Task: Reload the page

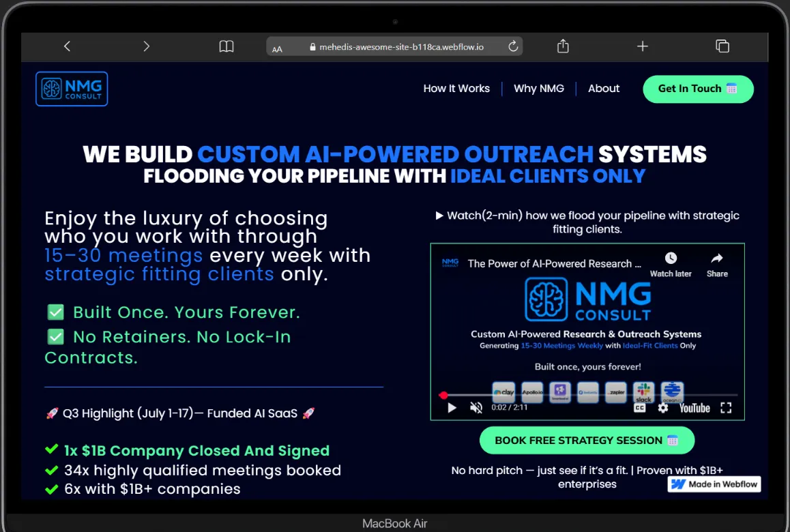Action: point(513,46)
